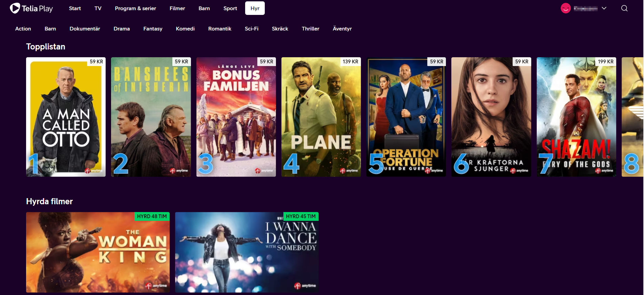Click the pink smiley profile avatar
The height and width of the screenshot is (295, 644).
565,8
